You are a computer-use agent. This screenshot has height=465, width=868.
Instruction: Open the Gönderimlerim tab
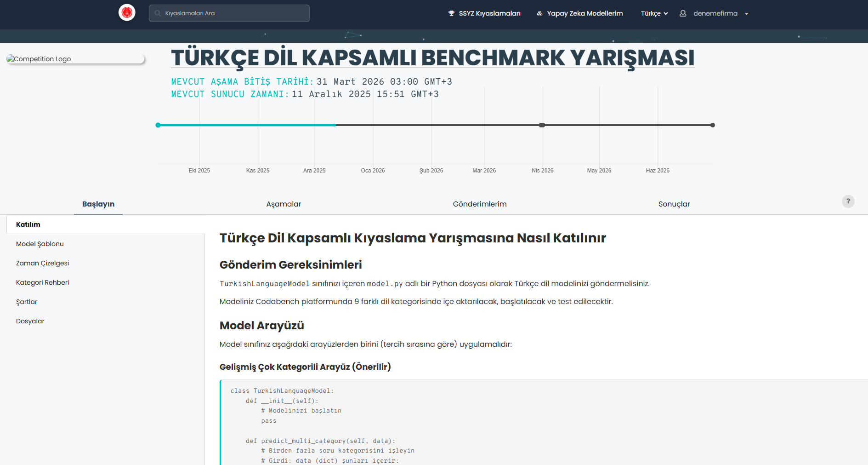pos(479,204)
